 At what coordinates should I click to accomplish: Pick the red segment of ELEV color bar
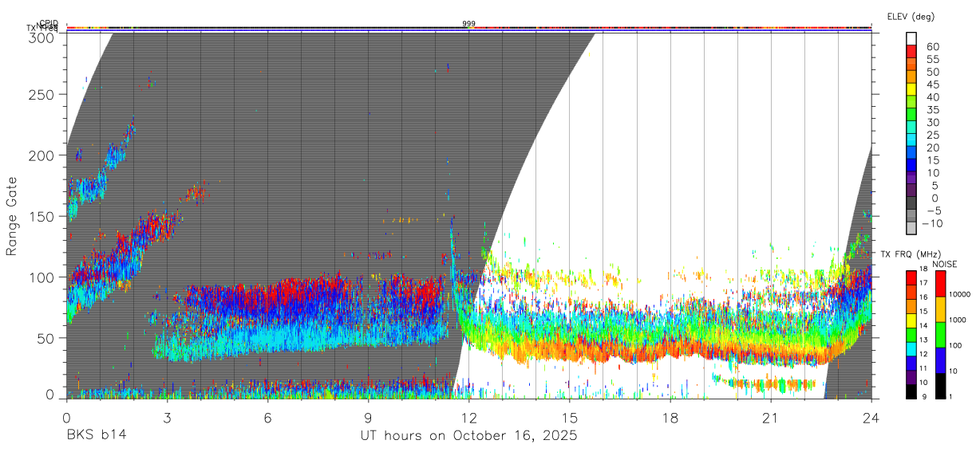click(911, 52)
